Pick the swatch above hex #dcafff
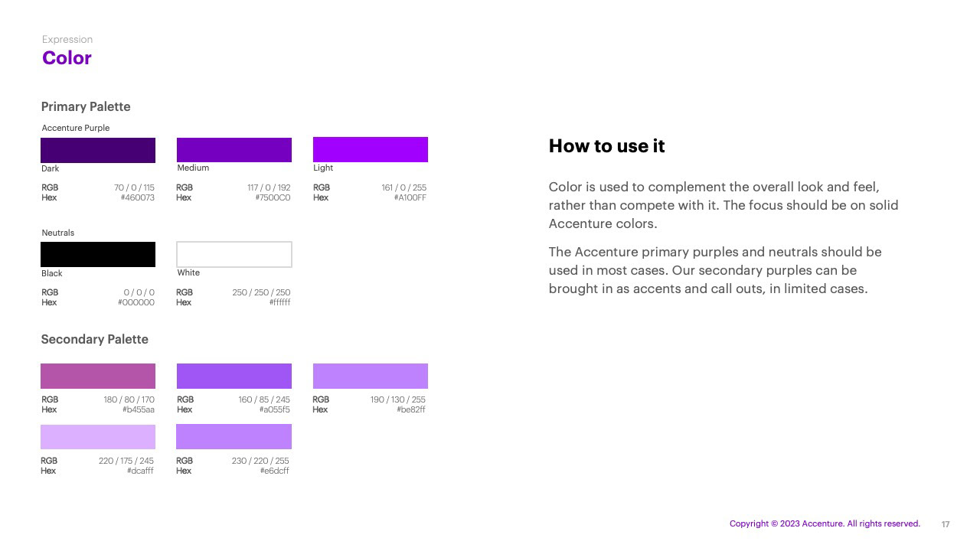The height and width of the screenshot is (551, 980). [98, 437]
